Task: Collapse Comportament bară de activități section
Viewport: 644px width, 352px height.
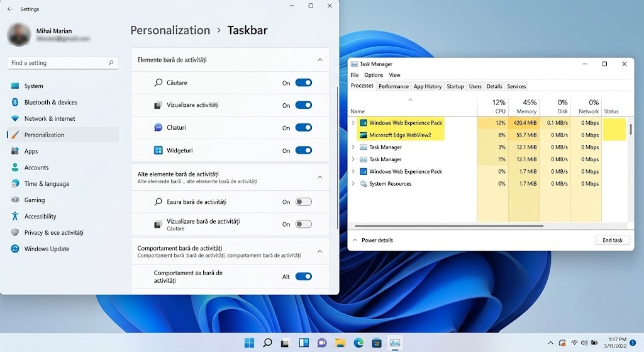Action: (x=320, y=251)
